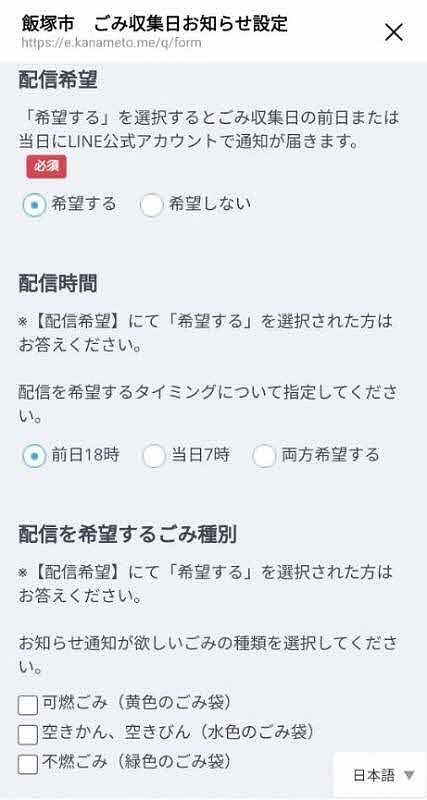427x800 pixels.
Task: Close the ごみ収集日お知らせ設定 form
Action: (393, 33)
